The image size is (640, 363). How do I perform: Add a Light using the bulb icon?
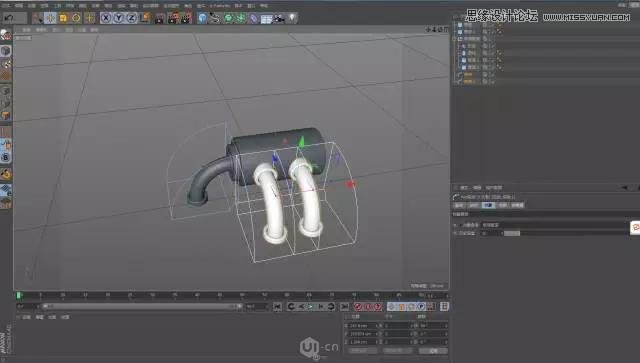[x=292, y=18]
